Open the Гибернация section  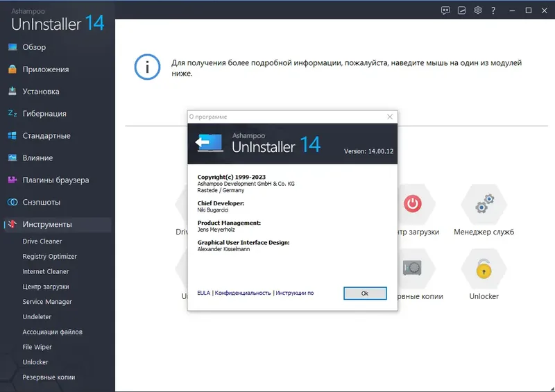pos(44,114)
